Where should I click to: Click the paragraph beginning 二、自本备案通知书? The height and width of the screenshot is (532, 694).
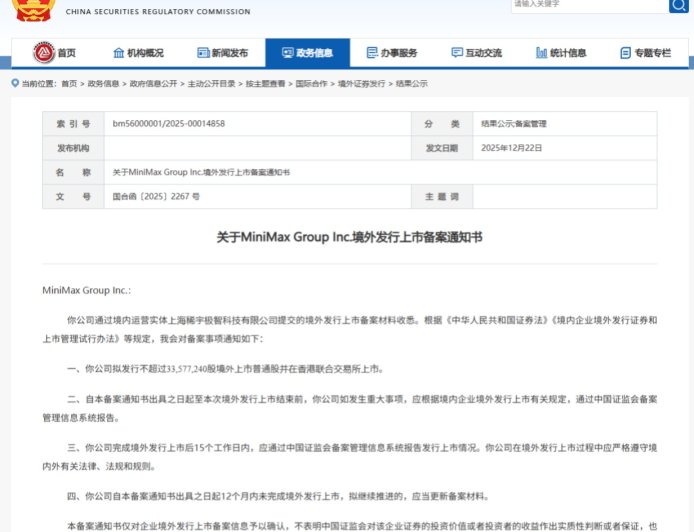[350, 409]
